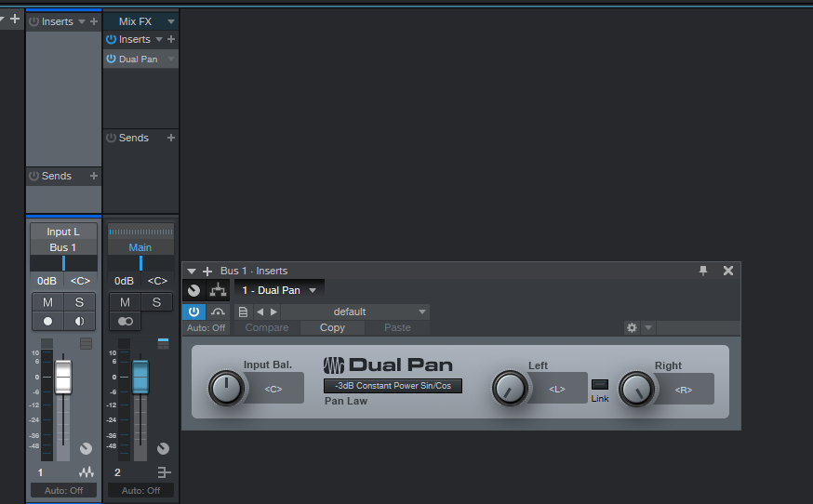Click the bus icon at bottom of channel 2
813x504 pixels.
click(164, 472)
